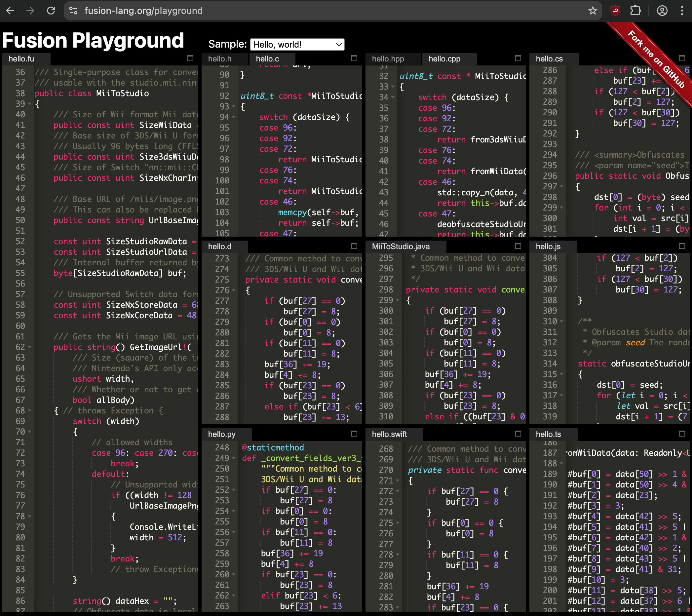Switch to the hello.hpp tab
692x616 pixels.
point(388,59)
